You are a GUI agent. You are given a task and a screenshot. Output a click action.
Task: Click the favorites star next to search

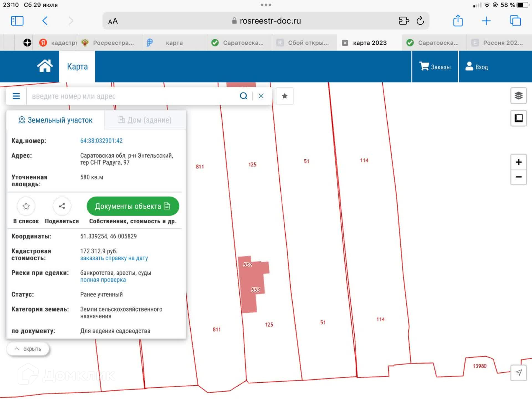(285, 96)
